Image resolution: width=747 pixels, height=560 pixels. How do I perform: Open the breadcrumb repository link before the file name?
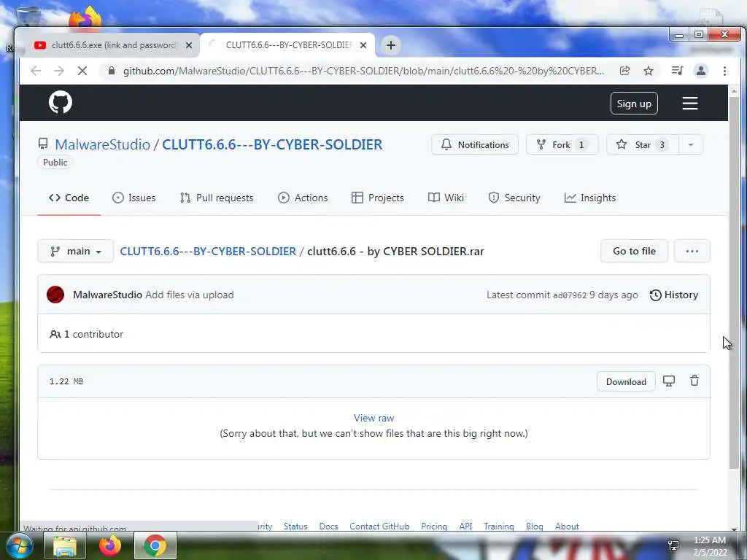coord(208,251)
